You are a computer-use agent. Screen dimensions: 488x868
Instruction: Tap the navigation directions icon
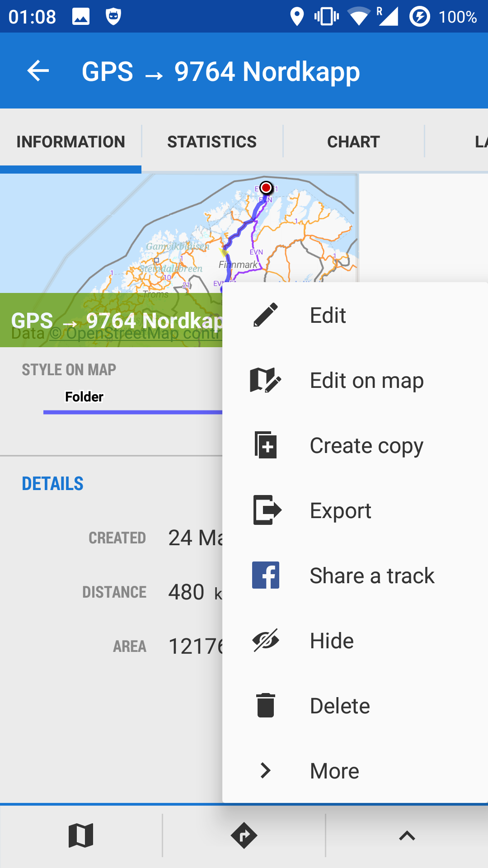244,835
